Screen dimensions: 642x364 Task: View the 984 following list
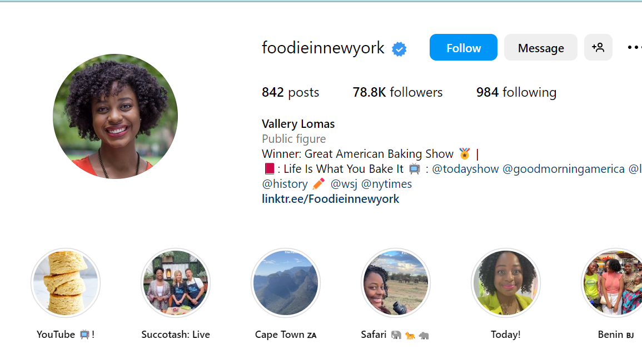tap(516, 92)
